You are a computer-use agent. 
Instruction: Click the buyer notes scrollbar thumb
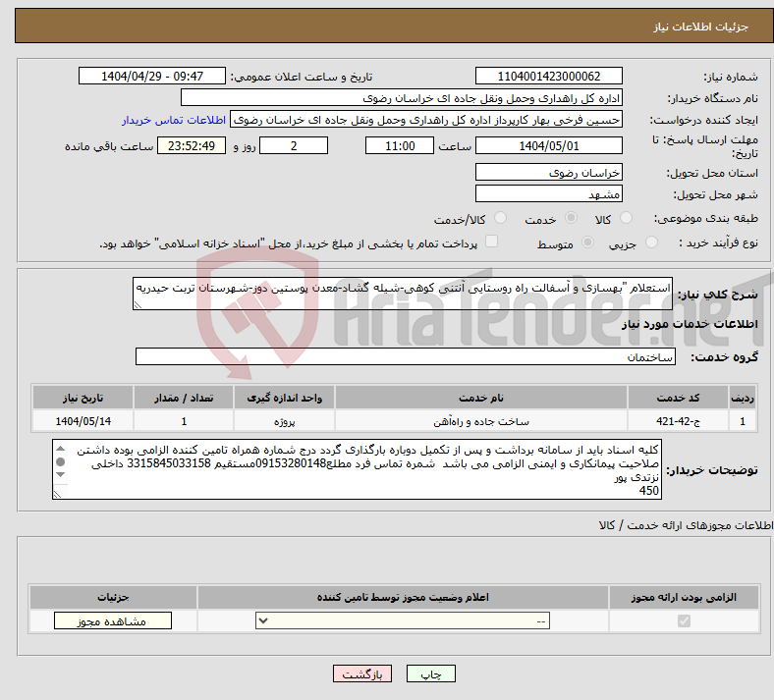pos(60,461)
